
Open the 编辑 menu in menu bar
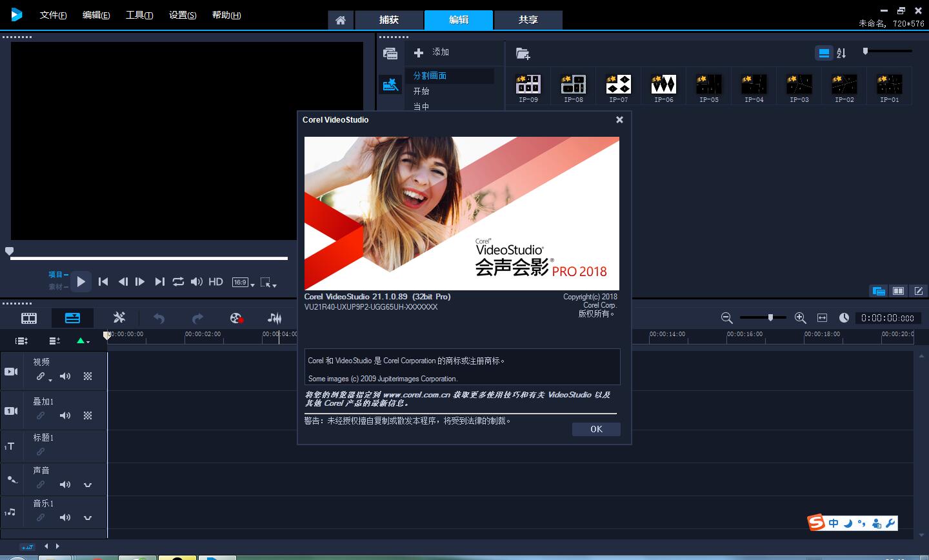click(96, 15)
